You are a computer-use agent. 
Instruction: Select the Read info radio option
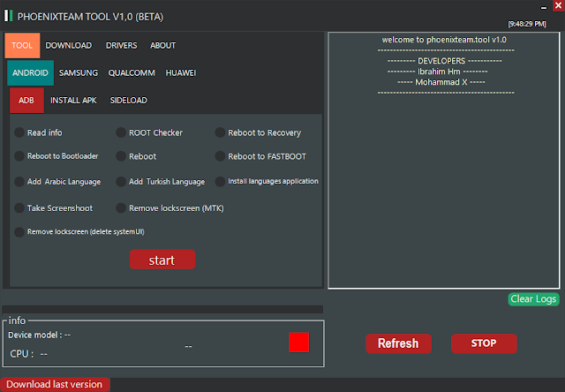38,132
